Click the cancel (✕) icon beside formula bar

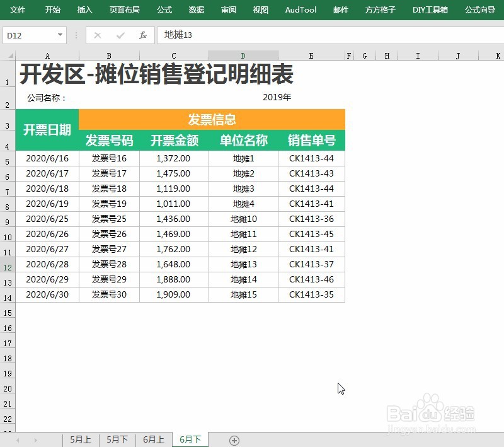point(98,35)
